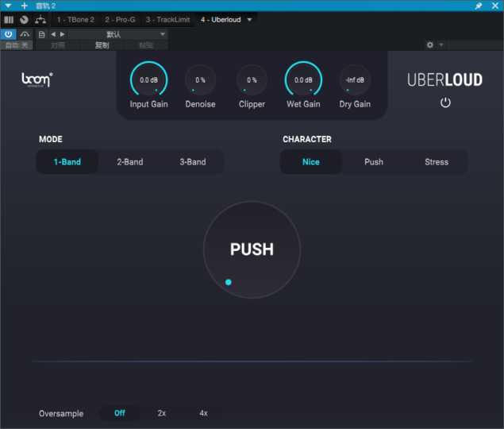Click the preset file document icon
The width and height of the screenshot is (504, 429).
[41, 34]
